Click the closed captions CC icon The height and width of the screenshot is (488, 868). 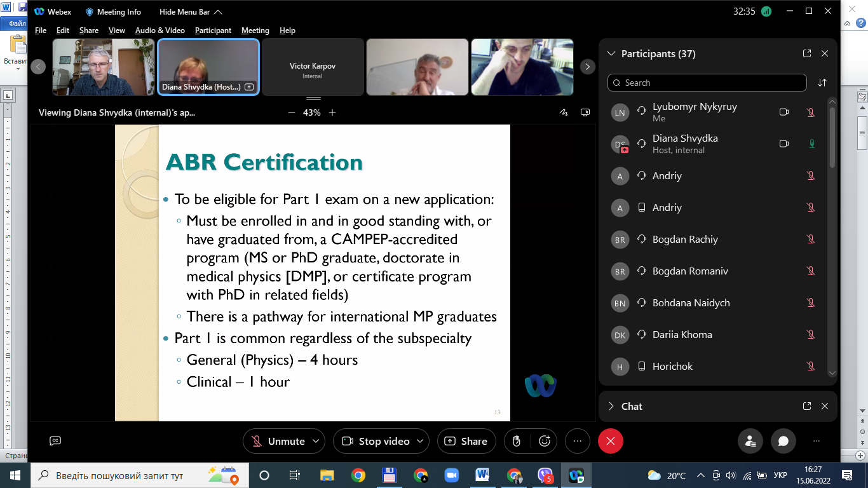(55, 441)
